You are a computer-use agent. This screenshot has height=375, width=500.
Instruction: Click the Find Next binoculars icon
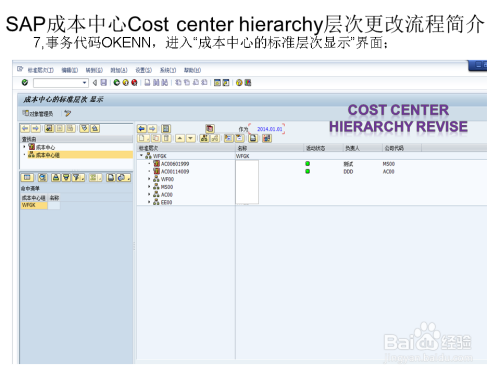point(165,82)
